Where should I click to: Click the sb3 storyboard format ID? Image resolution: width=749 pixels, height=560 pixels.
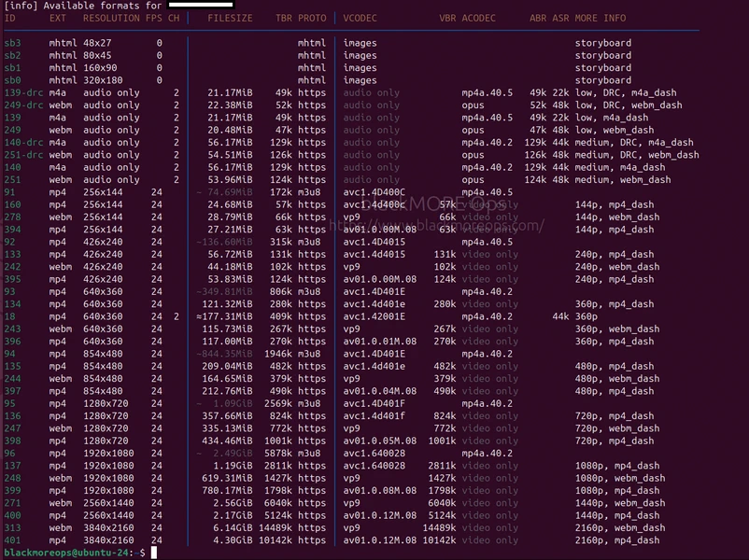click(x=12, y=43)
